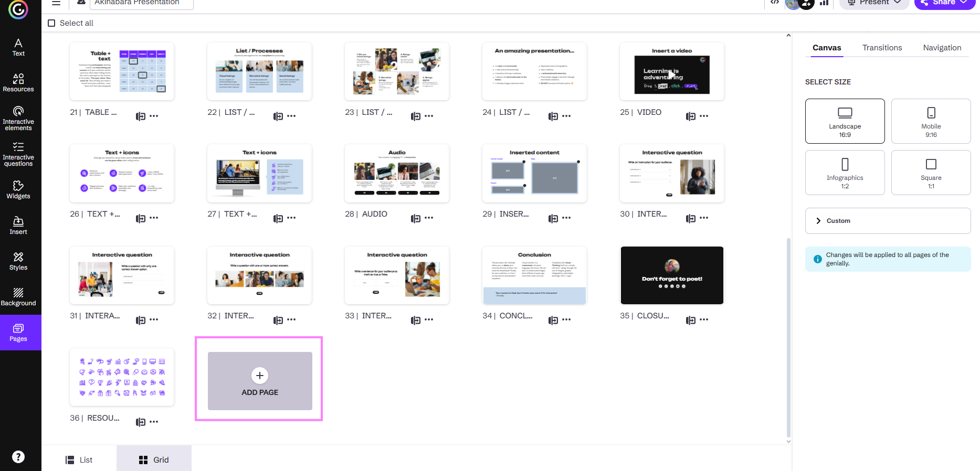The image size is (980, 471).
Task: Choose Mobile 9:16 size
Action: [x=931, y=121]
